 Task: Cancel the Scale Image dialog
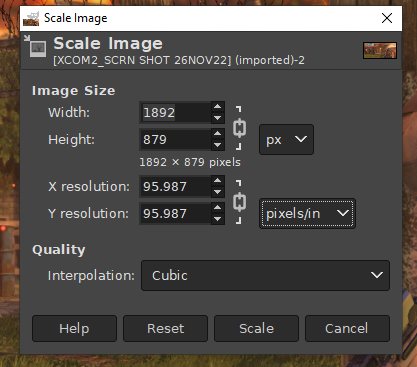(x=347, y=328)
